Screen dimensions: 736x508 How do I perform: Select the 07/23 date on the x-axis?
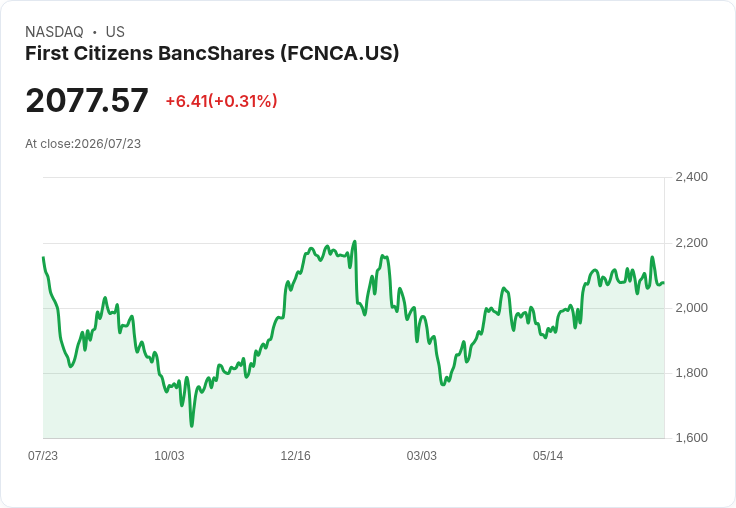[x=43, y=456]
